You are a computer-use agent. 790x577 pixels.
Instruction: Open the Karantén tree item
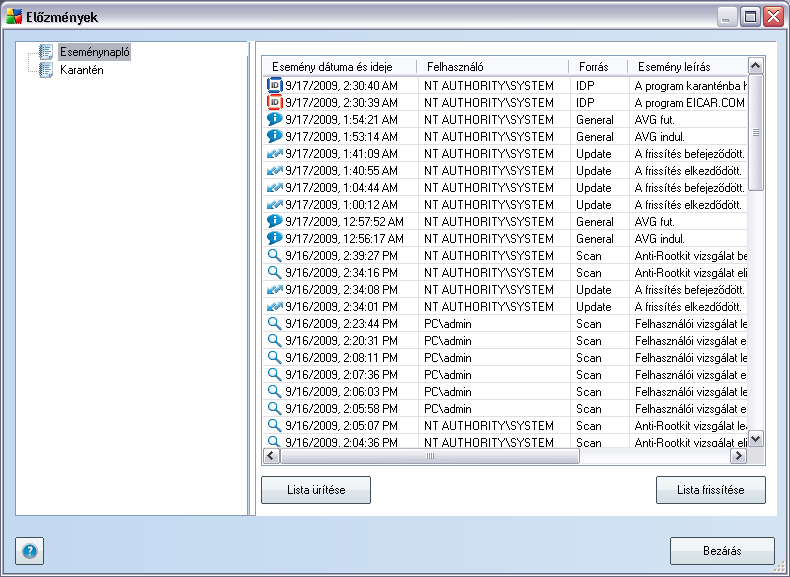82,70
